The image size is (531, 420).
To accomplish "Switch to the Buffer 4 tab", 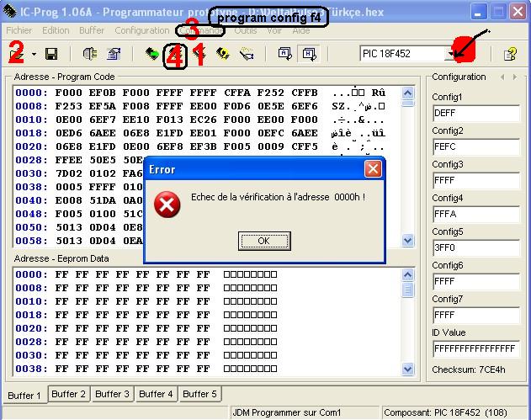I will point(157,394).
